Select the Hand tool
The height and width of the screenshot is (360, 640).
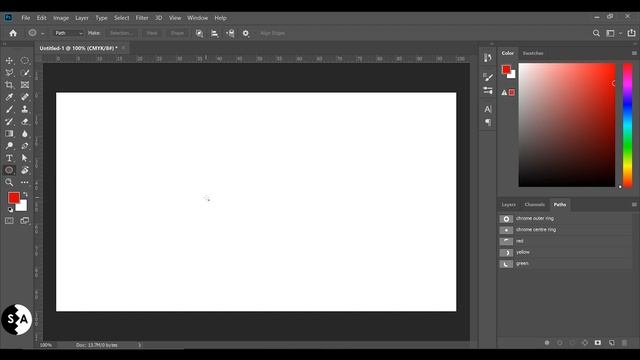point(25,170)
